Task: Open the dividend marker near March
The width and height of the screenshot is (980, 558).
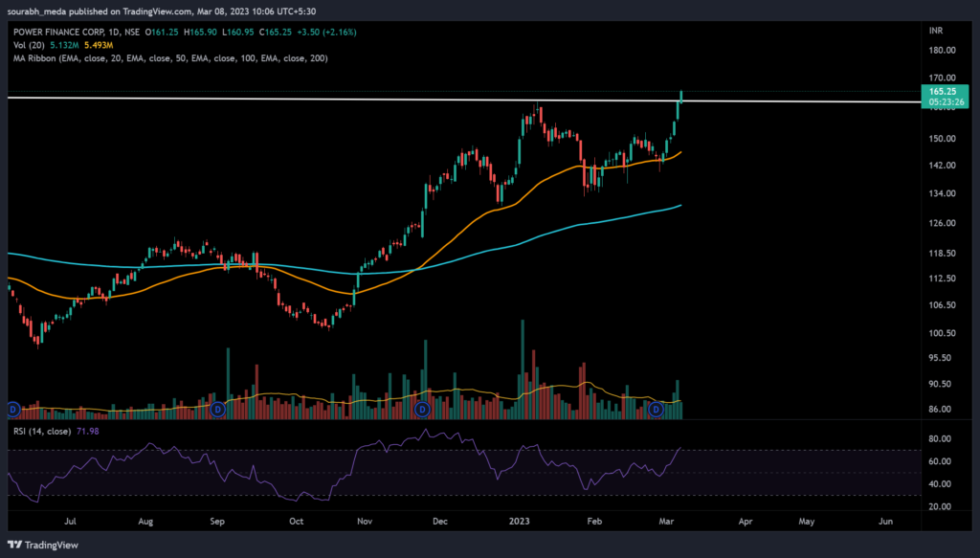Action: [x=657, y=409]
